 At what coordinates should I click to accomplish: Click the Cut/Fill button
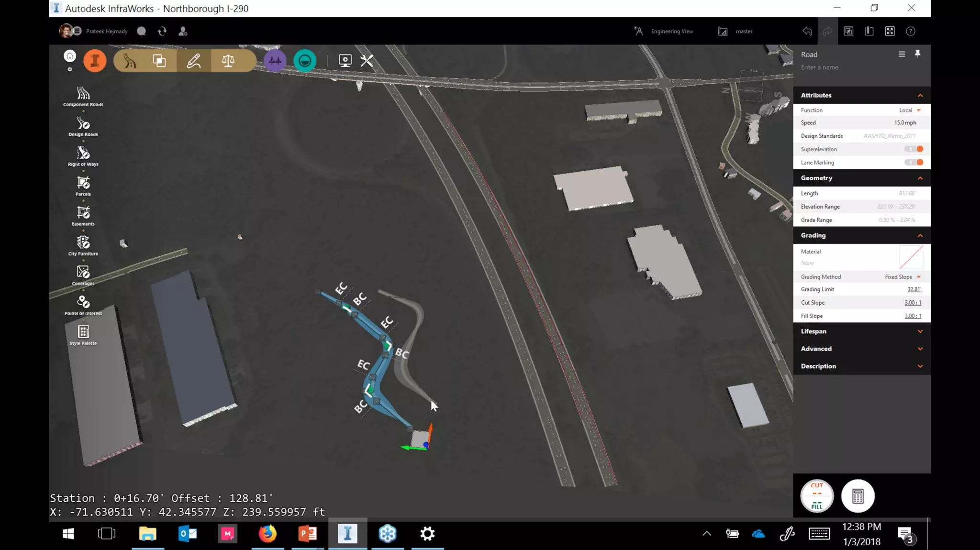pyautogui.click(x=817, y=496)
